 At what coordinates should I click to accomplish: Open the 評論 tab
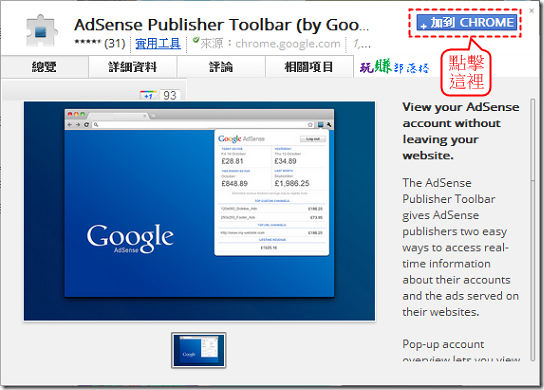(221, 67)
